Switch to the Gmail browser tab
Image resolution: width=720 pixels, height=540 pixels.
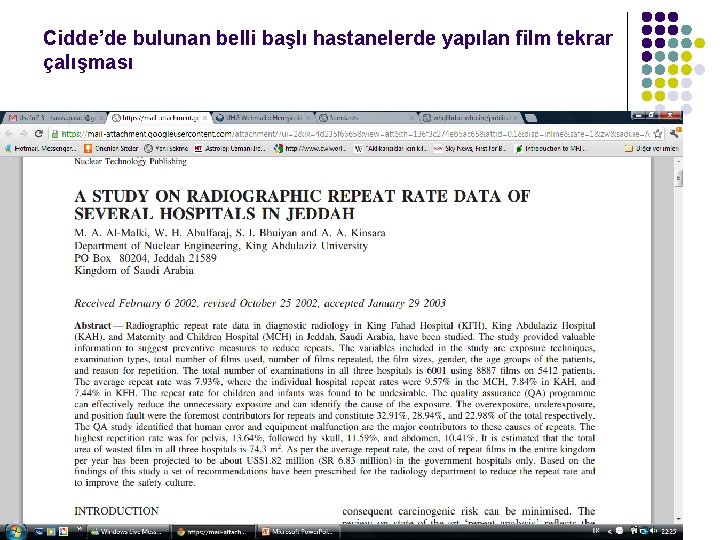(x=53, y=118)
